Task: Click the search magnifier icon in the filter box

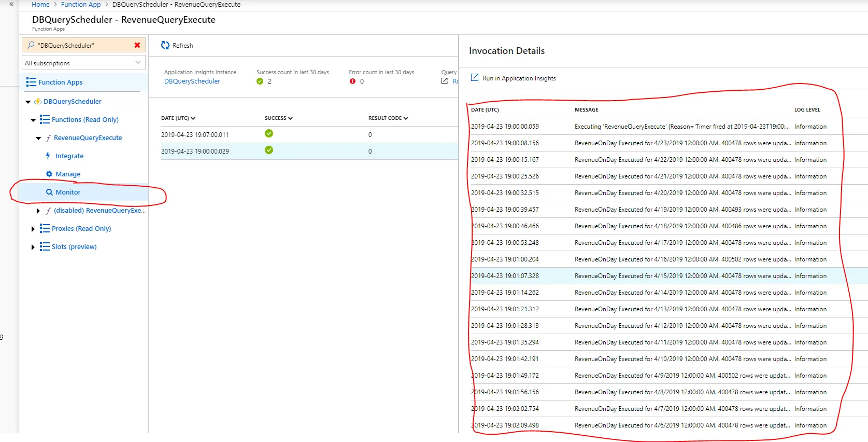Action: (31, 45)
